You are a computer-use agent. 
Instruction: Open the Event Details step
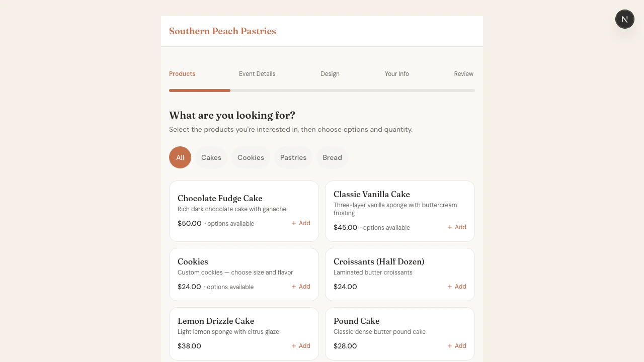click(257, 73)
